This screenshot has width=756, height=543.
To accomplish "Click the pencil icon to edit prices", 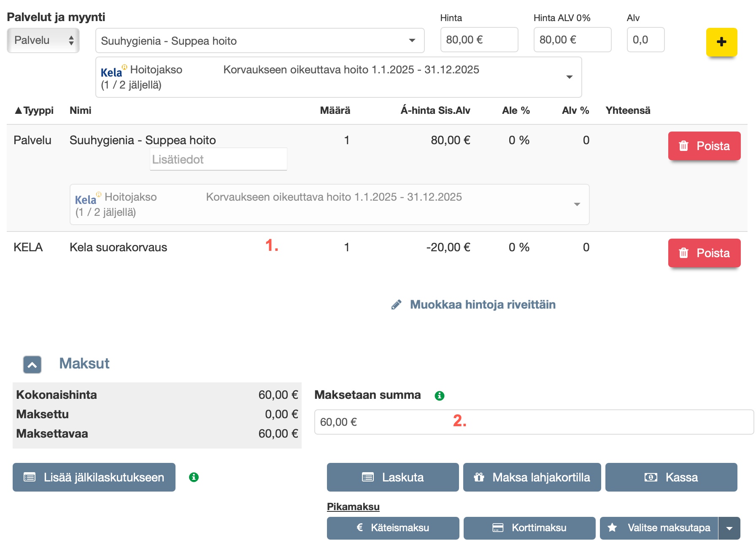I will click(x=396, y=305).
